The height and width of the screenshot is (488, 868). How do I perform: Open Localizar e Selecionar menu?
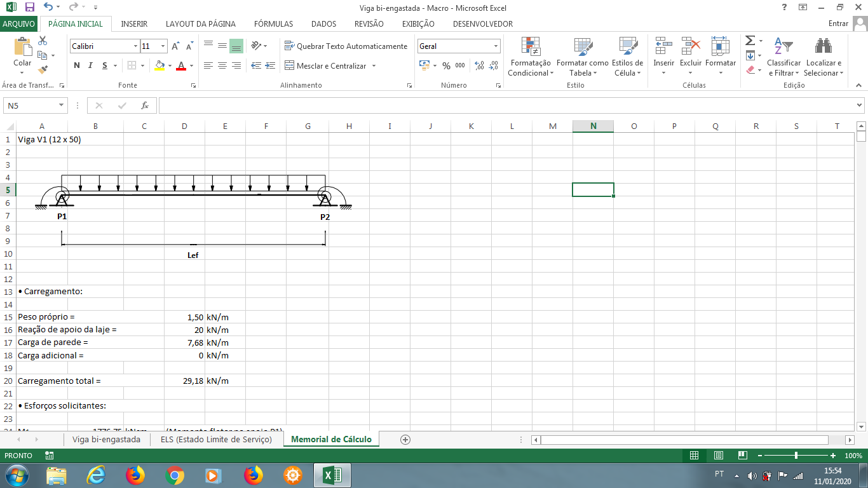coord(824,57)
